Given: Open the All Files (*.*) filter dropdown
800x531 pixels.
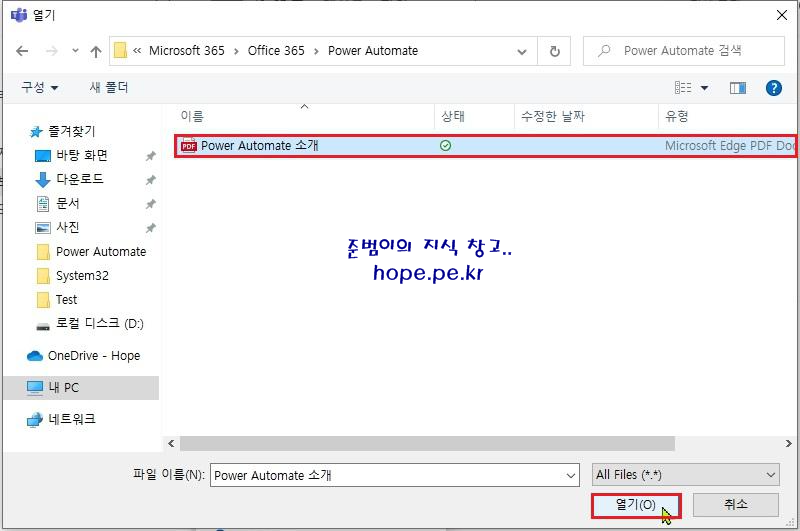Looking at the screenshot, I should (685, 475).
